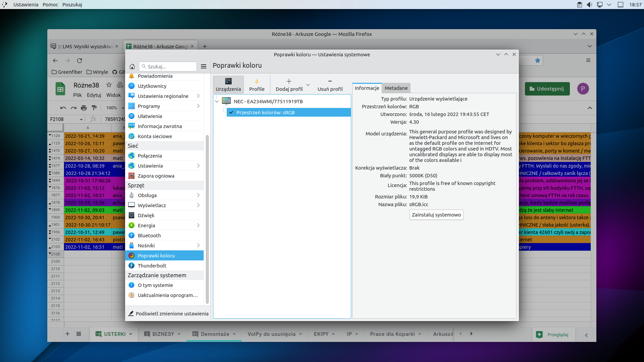Click the volume icon in the system tray
The image size is (644, 362).
[x=589, y=5]
